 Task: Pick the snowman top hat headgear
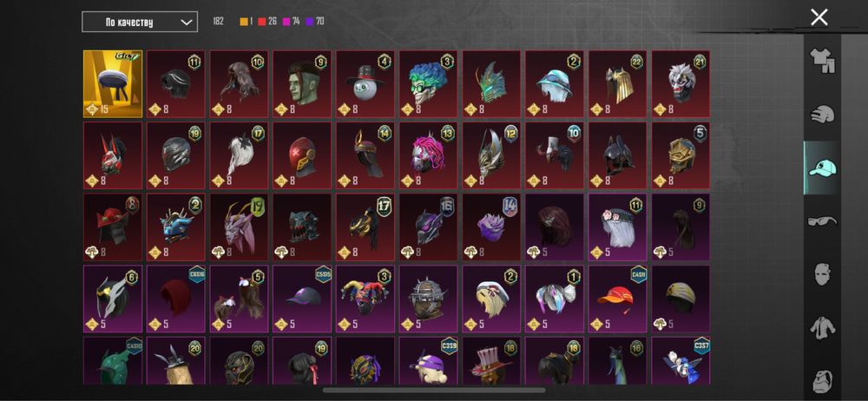(365, 83)
